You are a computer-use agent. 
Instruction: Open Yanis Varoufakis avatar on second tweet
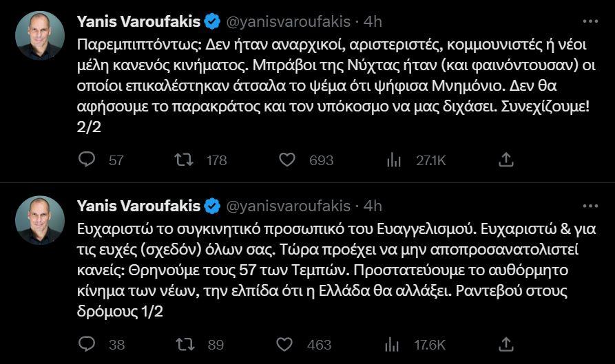click(x=40, y=220)
